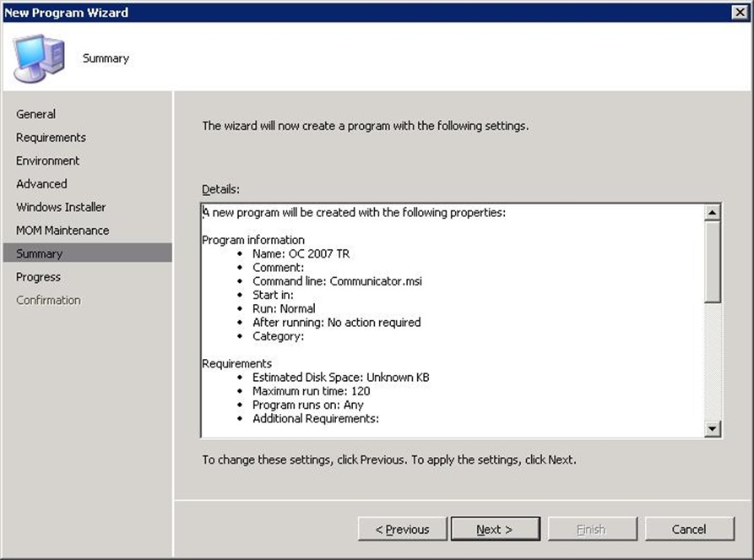Select the Environment step
Viewport: 754px width, 560px height.
pyautogui.click(x=47, y=160)
